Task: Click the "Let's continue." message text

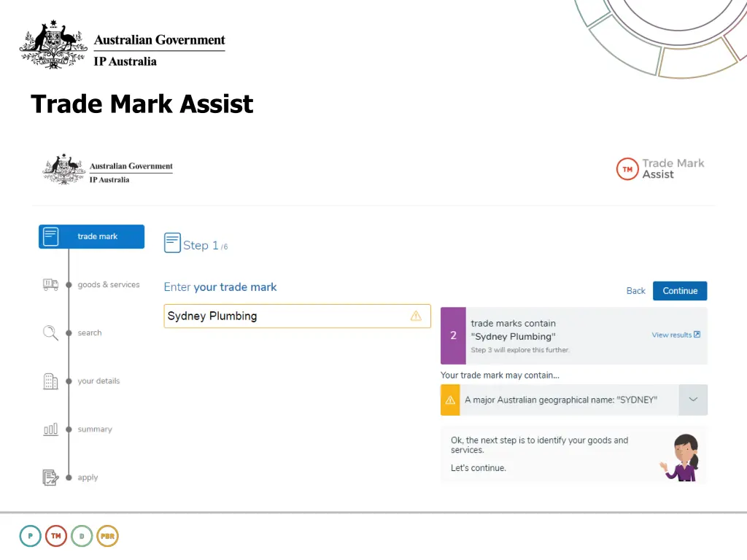Action: (x=479, y=468)
